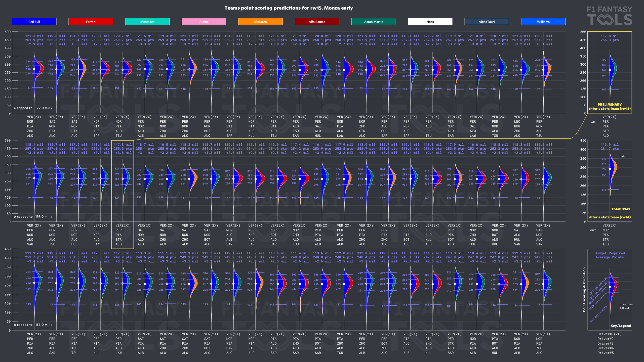Click the '114.0 mil' cap value

[x=44, y=325]
